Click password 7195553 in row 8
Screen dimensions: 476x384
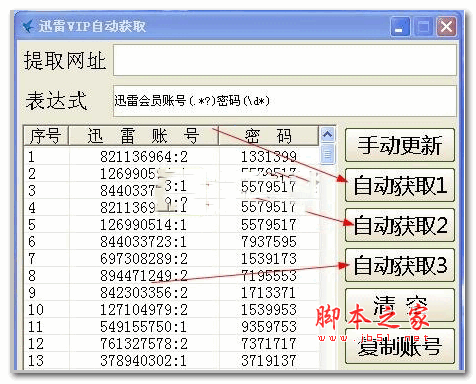[269, 276]
